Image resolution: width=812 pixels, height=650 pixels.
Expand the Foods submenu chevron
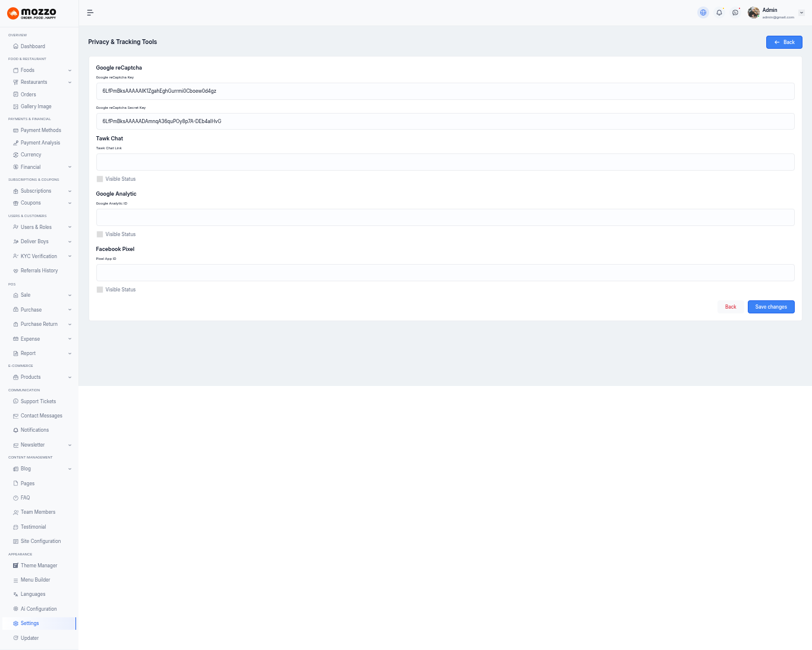coord(70,70)
